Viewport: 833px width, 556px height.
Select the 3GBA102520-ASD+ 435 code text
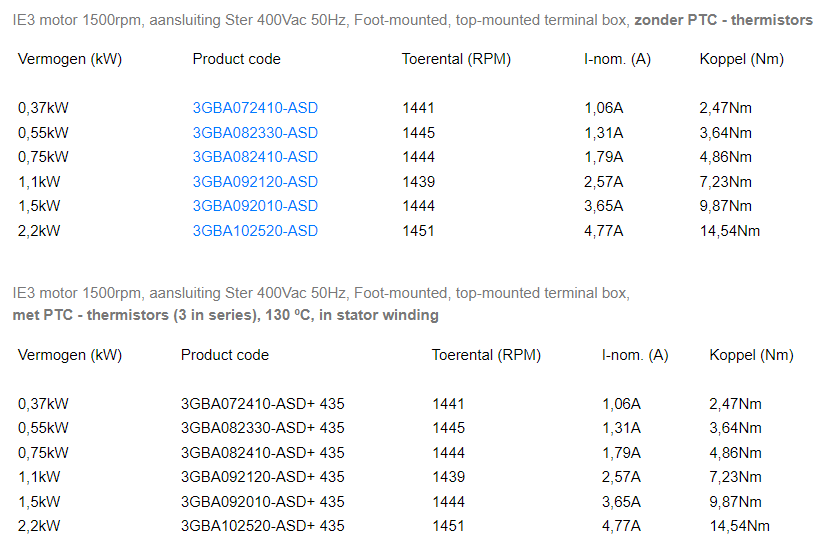(x=262, y=526)
